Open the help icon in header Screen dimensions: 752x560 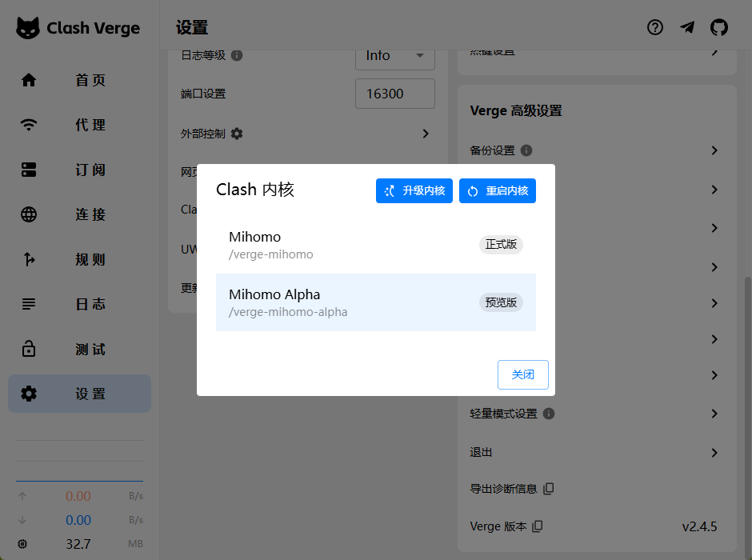pos(655,27)
